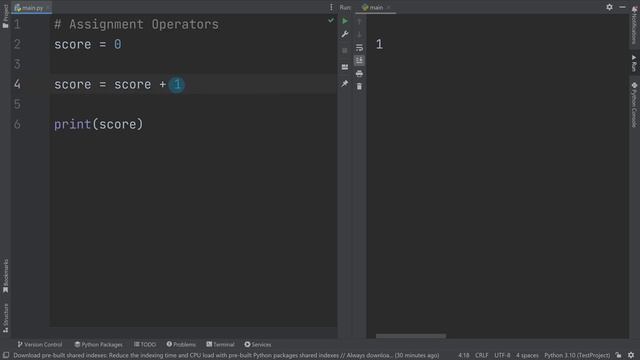Pin the Run tab with pin icon
The image size is (640, 360).
pyautogui.click(x=345, y=84)
